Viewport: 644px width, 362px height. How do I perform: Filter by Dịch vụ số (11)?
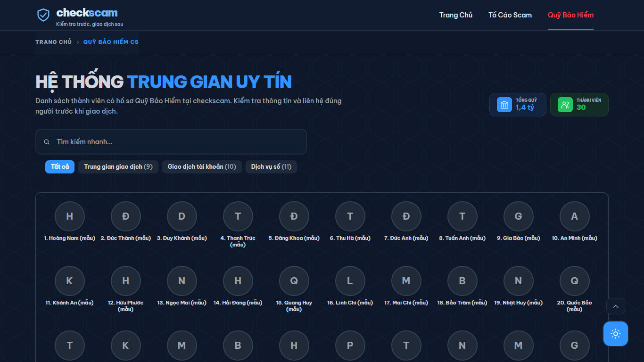(271, 167)
